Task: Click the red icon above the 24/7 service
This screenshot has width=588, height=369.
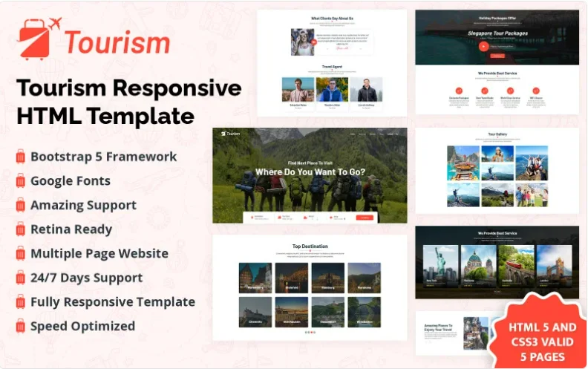Action: pos(535,89)
